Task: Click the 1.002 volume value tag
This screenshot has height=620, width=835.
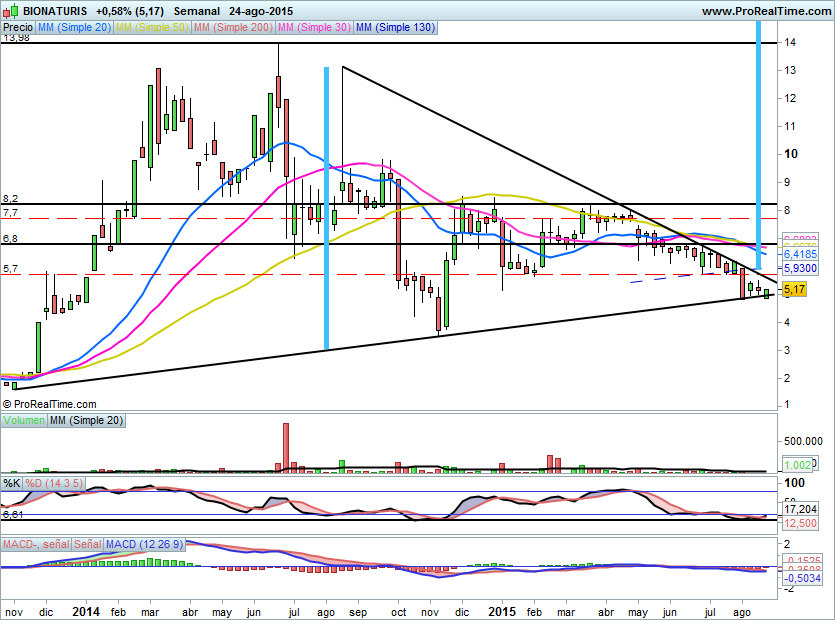Action: coord(798,464)
